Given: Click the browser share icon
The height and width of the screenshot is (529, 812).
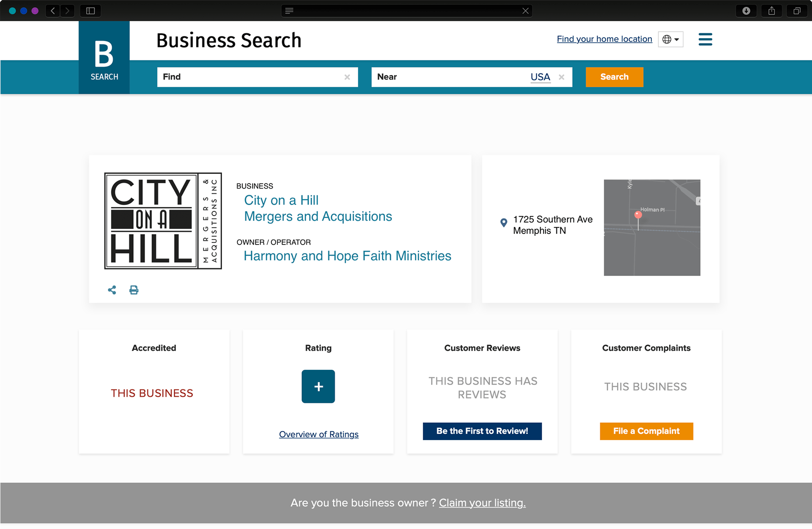Looking at the screenshot, I should (771, 11).
